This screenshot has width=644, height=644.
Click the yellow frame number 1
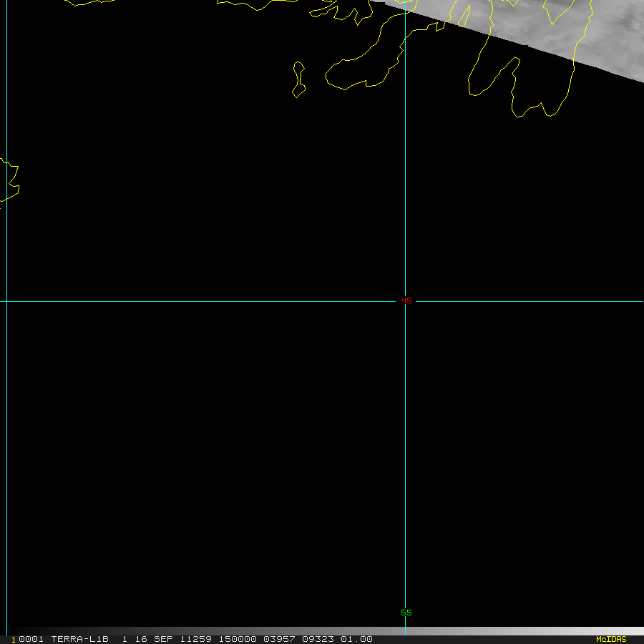pyautogui.click(x=14, y=640)
